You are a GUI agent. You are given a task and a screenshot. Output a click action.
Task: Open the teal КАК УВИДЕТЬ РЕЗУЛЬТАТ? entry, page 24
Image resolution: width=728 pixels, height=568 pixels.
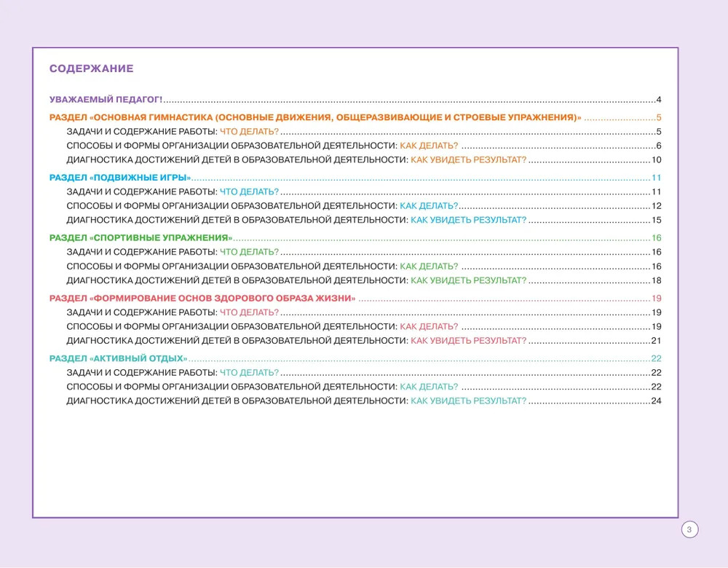pos(364,401)
